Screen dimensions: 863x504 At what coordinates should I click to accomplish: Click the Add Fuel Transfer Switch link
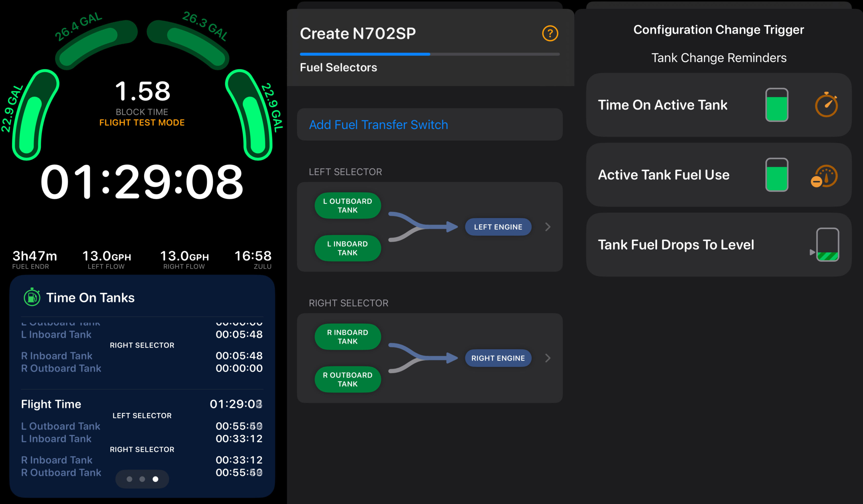379,125
